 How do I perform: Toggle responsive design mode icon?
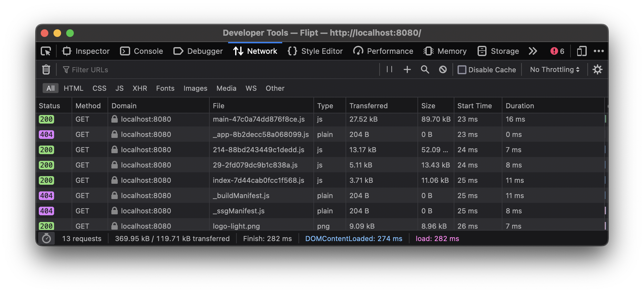pos(582,51)
